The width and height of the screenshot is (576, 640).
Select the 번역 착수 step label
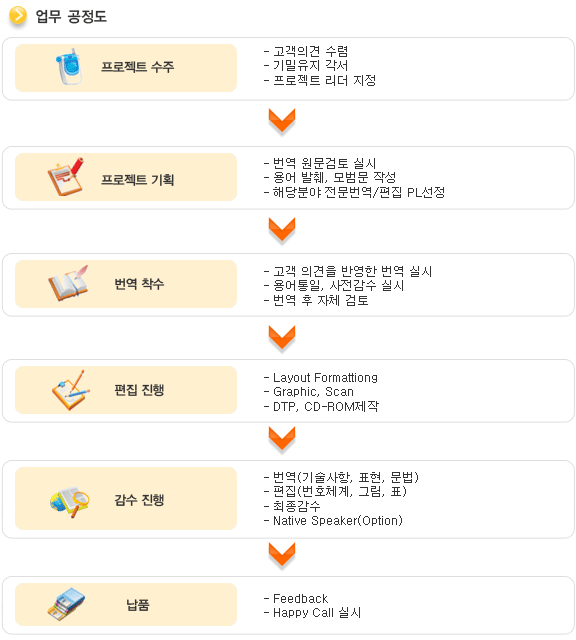click(x=139, y=284)
